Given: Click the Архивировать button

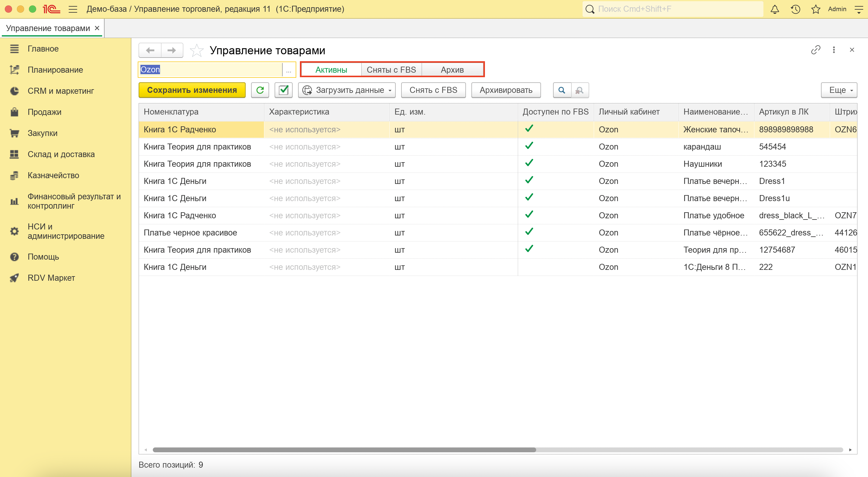Looking at the screenshot, I should click(x=506, y=90).
